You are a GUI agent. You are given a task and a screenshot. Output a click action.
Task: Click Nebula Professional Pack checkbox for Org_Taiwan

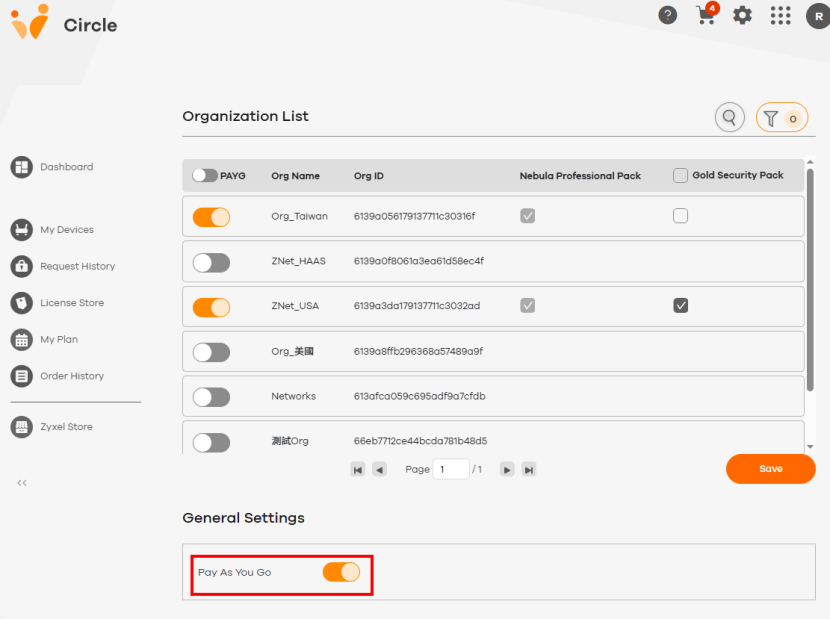(x=527, y=216)
